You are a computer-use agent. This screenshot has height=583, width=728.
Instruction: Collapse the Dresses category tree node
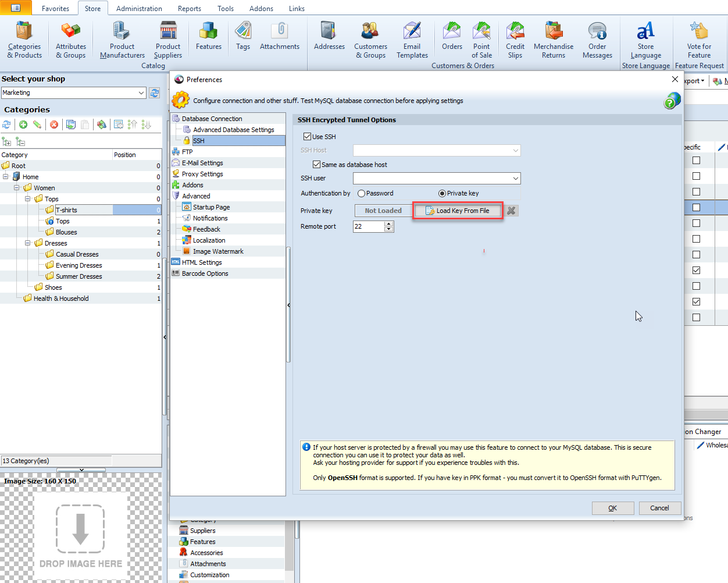[27, 243]
